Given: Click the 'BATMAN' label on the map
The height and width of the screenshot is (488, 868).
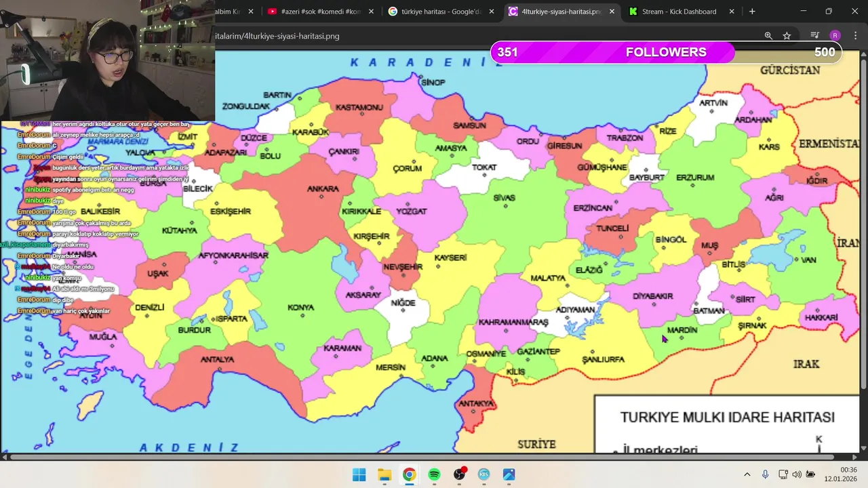Looking at the screenshot, I should tap(709, 311).
